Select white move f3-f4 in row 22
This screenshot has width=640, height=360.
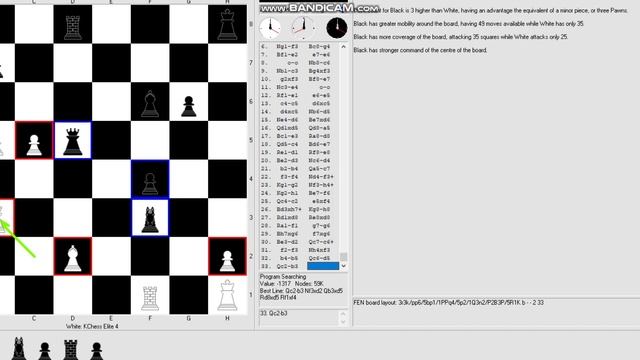(x=289, y=176)
